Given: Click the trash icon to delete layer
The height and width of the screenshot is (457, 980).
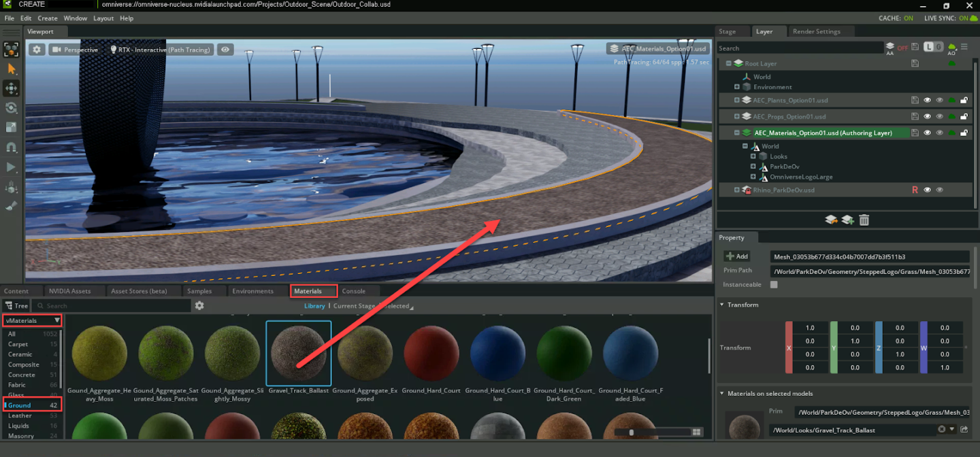Looking at the screenshot, I should pyautogui.click(x=864, y=220).
